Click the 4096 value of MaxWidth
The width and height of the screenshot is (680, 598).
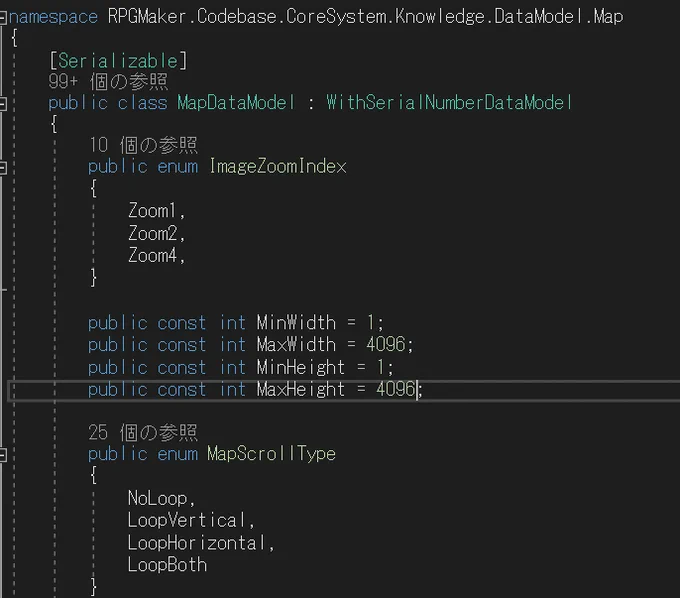tap(386, 345)
